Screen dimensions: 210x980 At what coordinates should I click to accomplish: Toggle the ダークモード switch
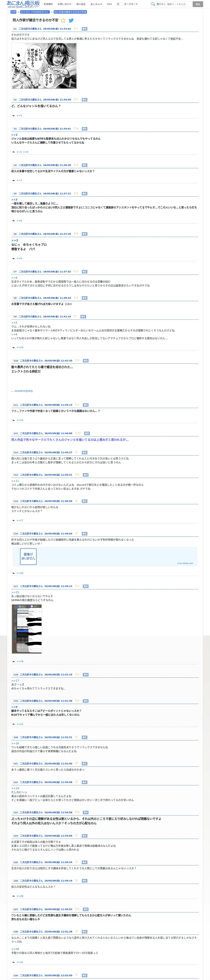120,4
